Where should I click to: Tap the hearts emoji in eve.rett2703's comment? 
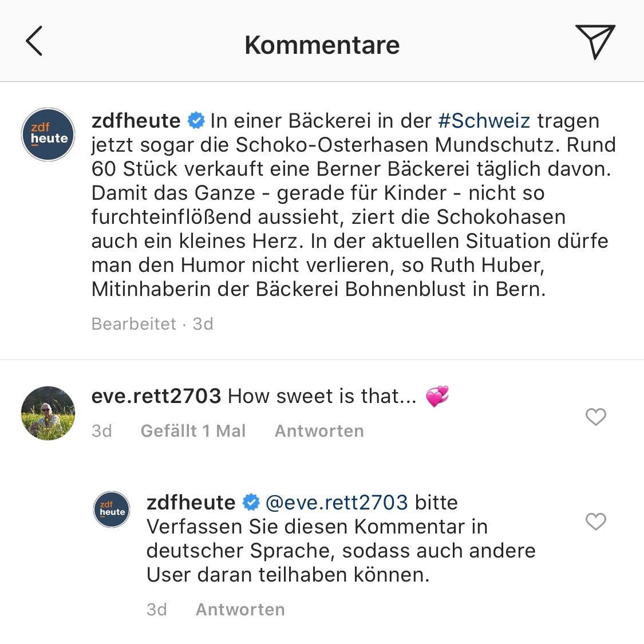tap(437, 396)
